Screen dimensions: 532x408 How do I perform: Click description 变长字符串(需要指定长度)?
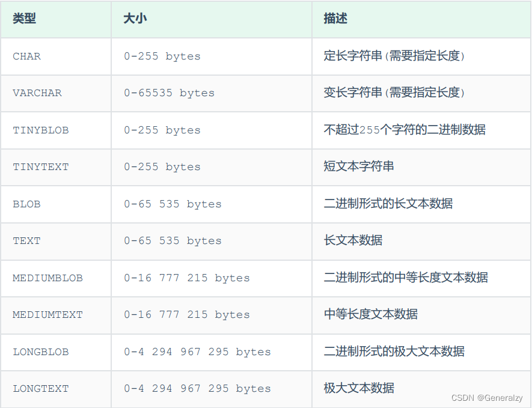click(394, 93)
